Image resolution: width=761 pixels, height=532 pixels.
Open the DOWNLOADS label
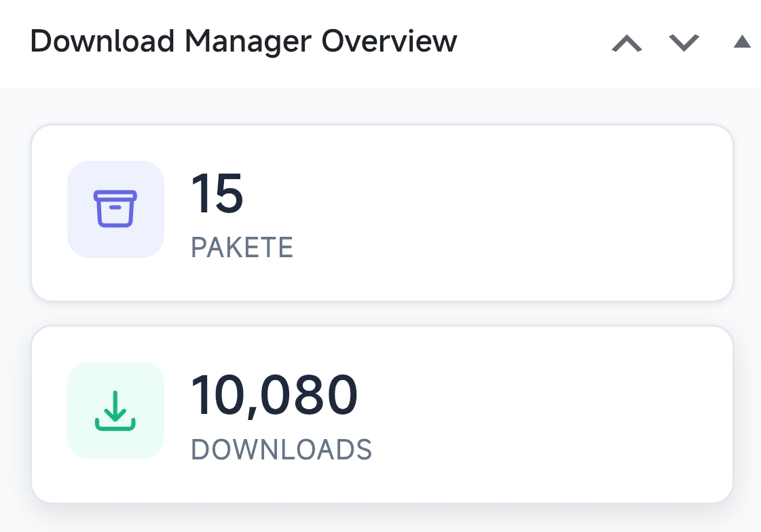(x=282, y=449)
